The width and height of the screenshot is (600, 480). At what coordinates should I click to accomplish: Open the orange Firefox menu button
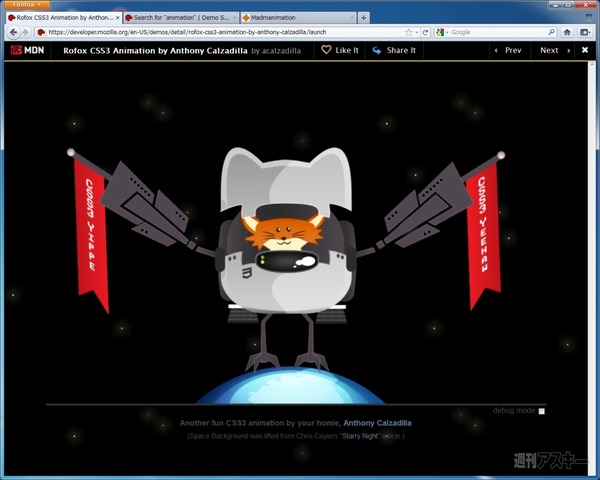click(27, 5)
